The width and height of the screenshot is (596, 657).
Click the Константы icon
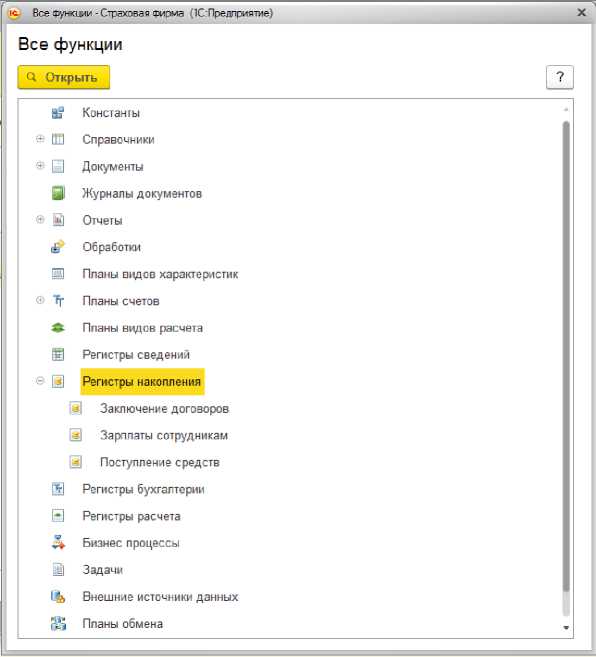point(58,113)
